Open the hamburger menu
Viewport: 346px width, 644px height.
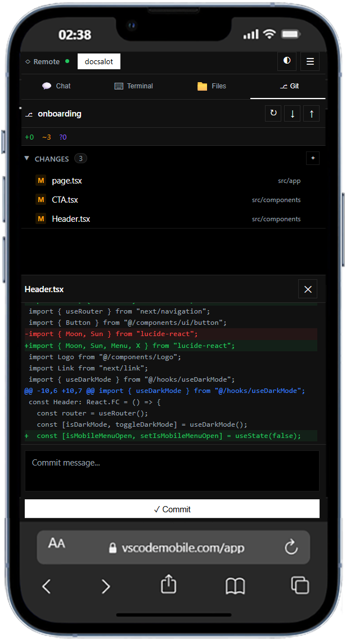click(x=310, y=61)
